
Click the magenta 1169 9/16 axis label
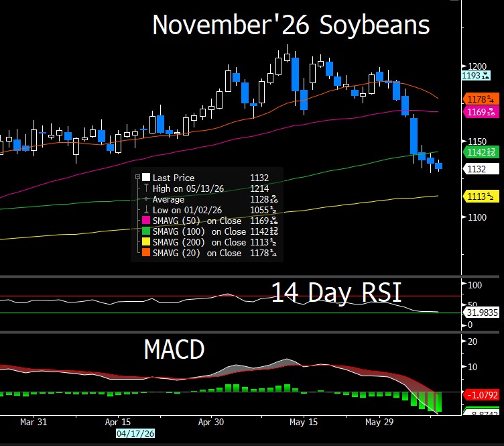[x=481, y=112]
